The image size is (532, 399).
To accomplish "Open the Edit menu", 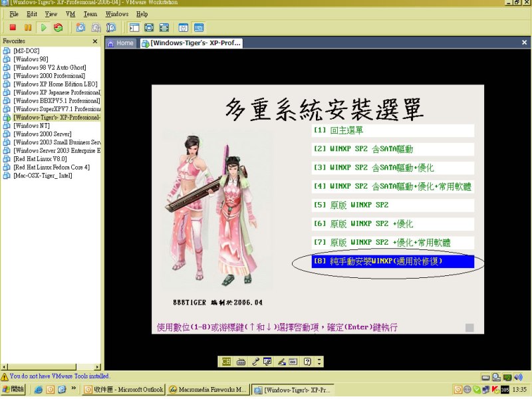I will pos(32,14).
